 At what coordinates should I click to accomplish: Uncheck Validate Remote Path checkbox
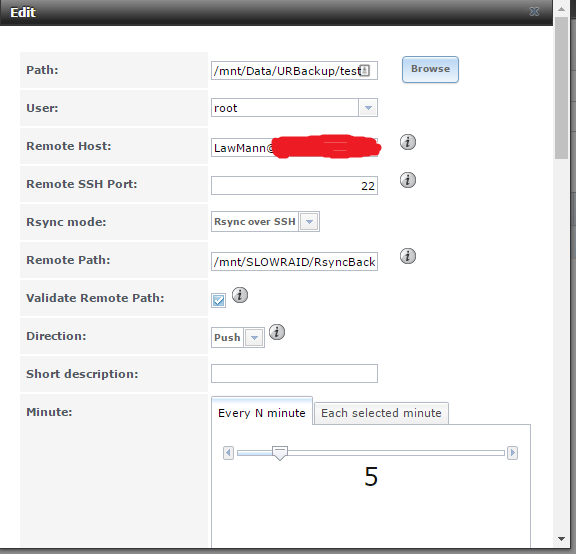pos(219,301)
